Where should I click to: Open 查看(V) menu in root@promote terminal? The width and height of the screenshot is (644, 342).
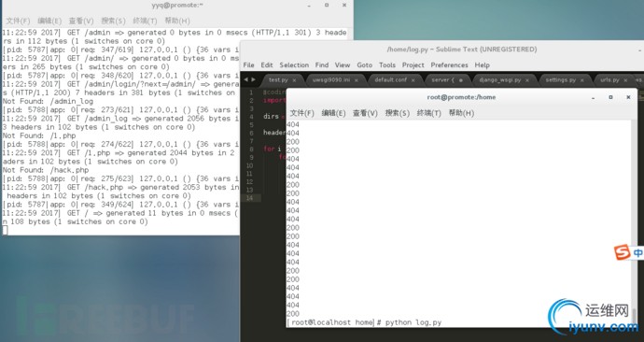click(x=365, y=113)
